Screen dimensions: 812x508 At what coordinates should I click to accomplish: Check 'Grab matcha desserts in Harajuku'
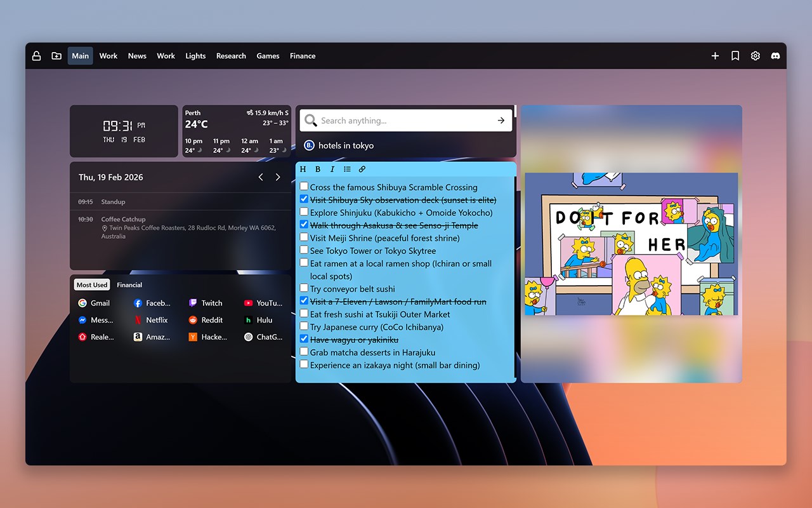coord(304,352)
